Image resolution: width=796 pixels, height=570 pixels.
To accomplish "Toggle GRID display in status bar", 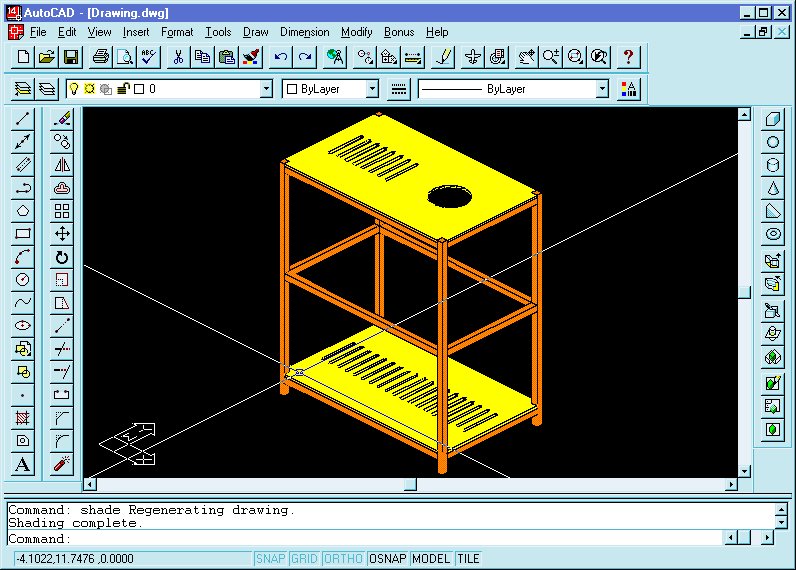I will [x=304, y=559].
